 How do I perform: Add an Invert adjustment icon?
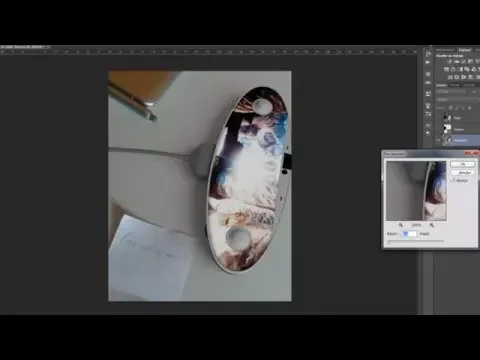pos(450,77)
